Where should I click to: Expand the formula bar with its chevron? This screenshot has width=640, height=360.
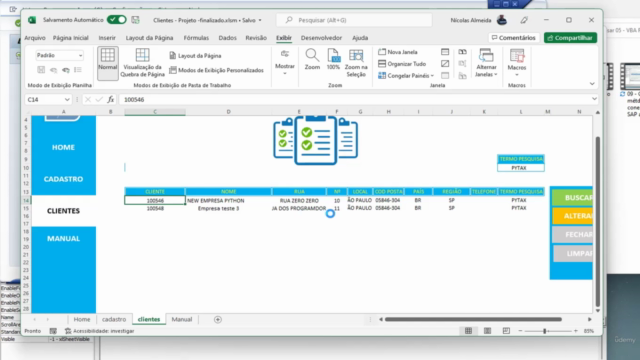point(594,99)
